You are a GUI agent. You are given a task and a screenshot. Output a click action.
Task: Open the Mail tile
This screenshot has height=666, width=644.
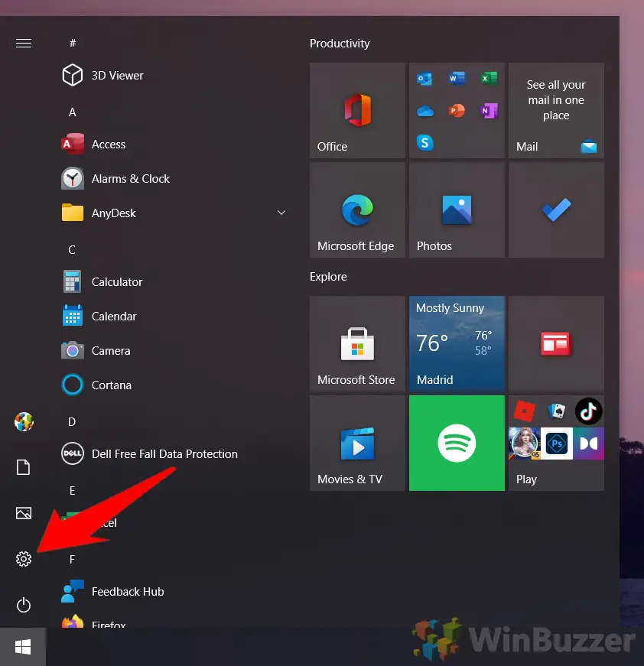click(x=556, y=110)
